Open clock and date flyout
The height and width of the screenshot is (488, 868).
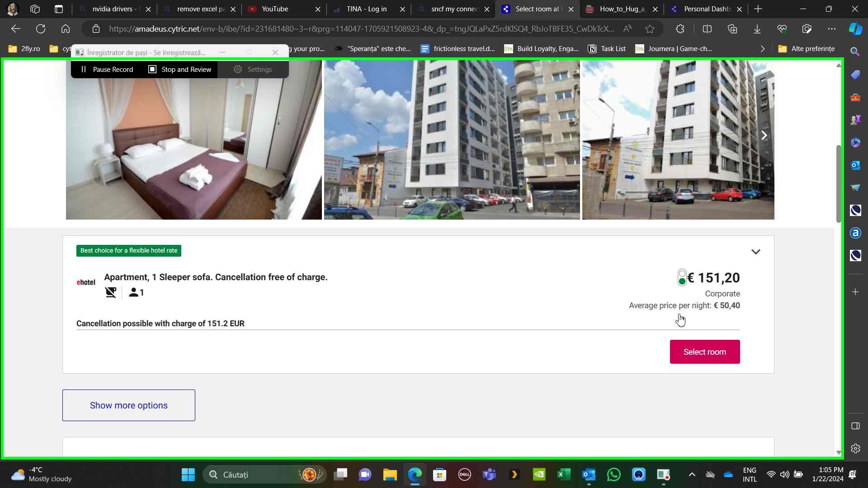827,474
